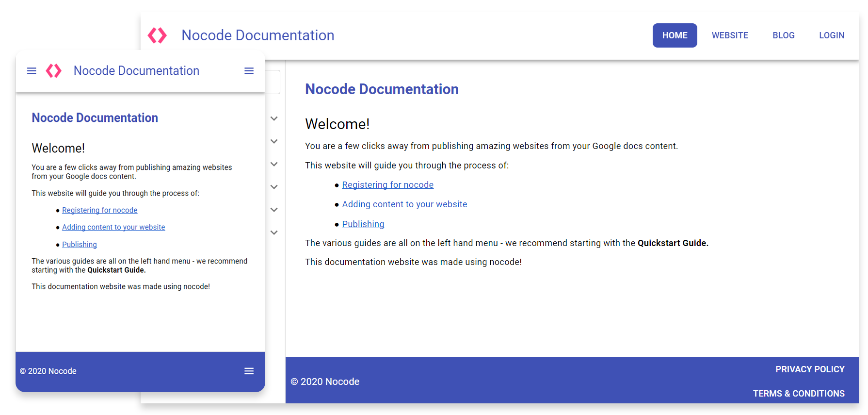Screen dimensions: 868x415
Task: Open 'Registering for nocode' link in desktop view
Action: 387,185
